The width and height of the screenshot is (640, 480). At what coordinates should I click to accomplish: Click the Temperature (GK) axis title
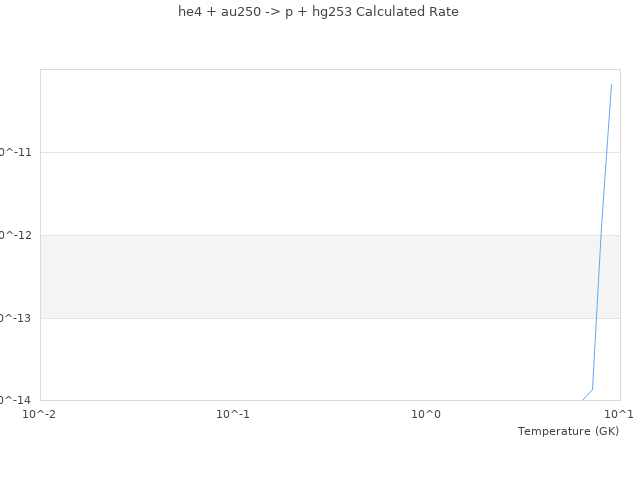tap(568, 431)
